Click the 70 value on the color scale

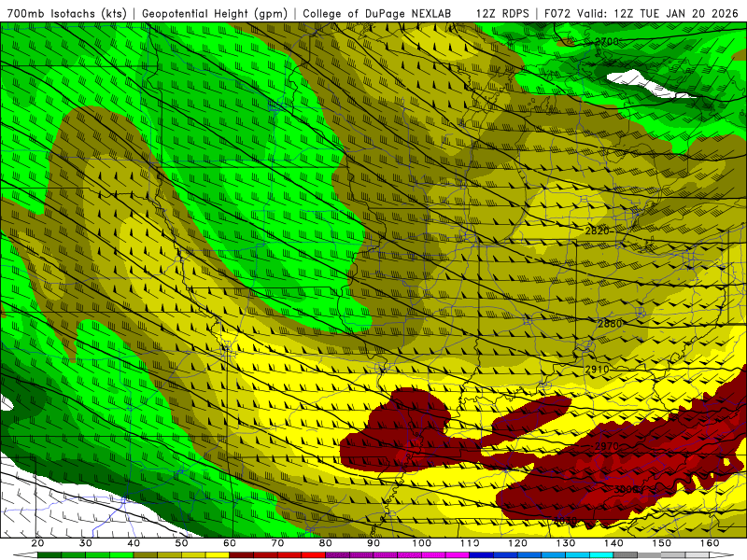[277, 543]
